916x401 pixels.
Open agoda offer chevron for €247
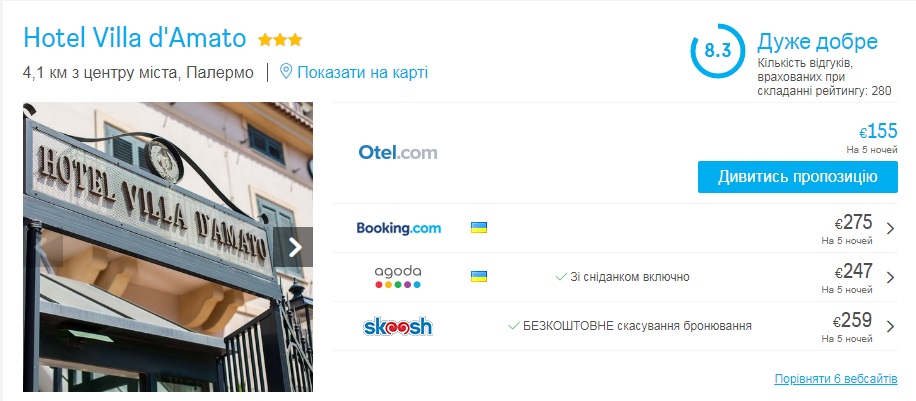[890, 277]
